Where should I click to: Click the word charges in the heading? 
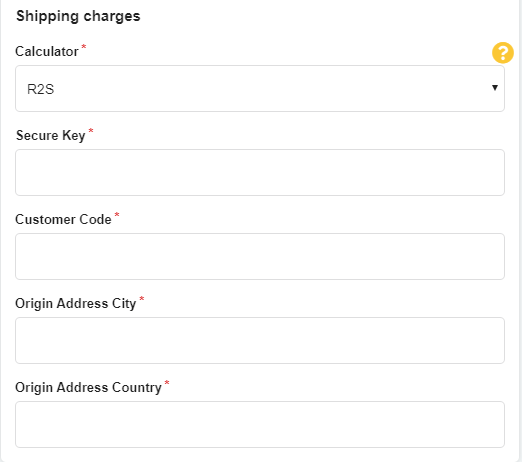(x=112, y=16)
